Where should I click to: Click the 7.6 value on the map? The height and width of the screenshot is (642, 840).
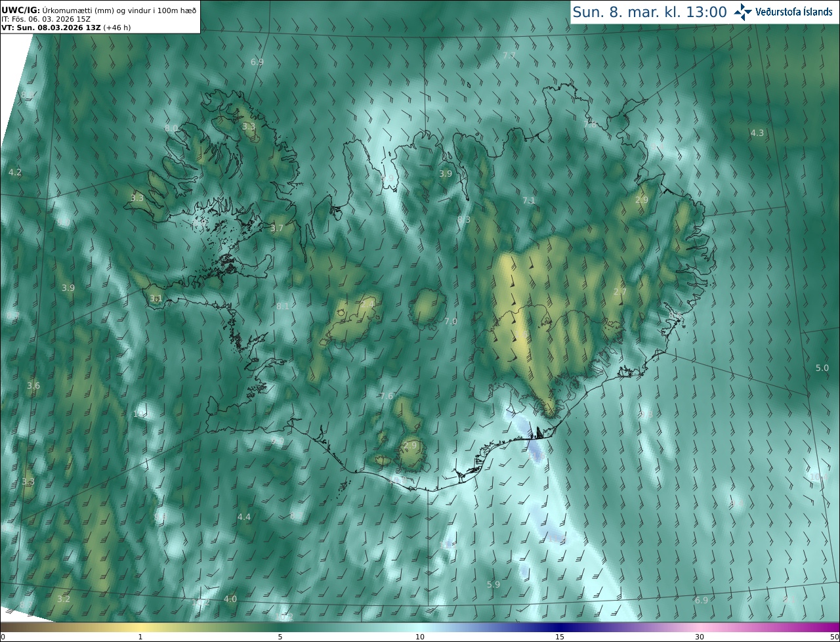tap(387, 396)
